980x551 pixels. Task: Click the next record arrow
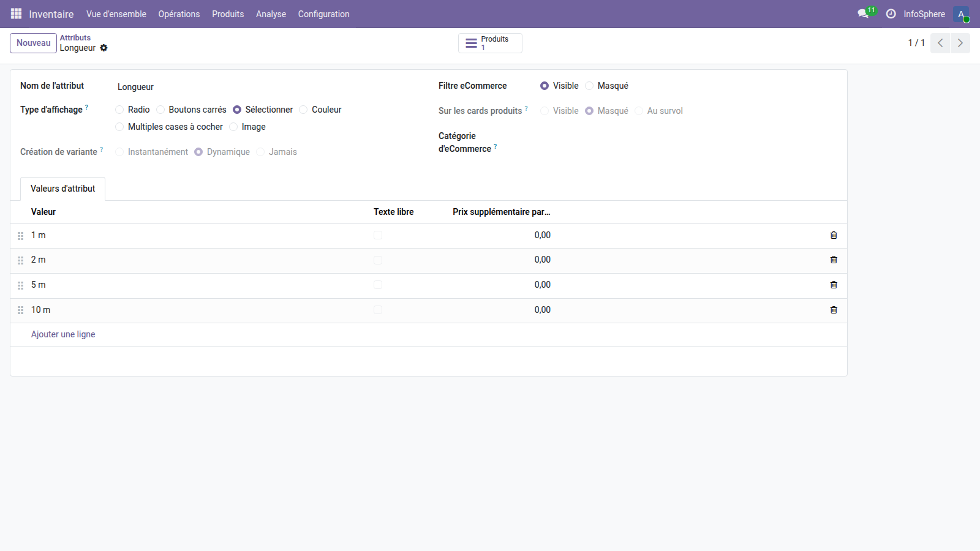coord(959,43)
